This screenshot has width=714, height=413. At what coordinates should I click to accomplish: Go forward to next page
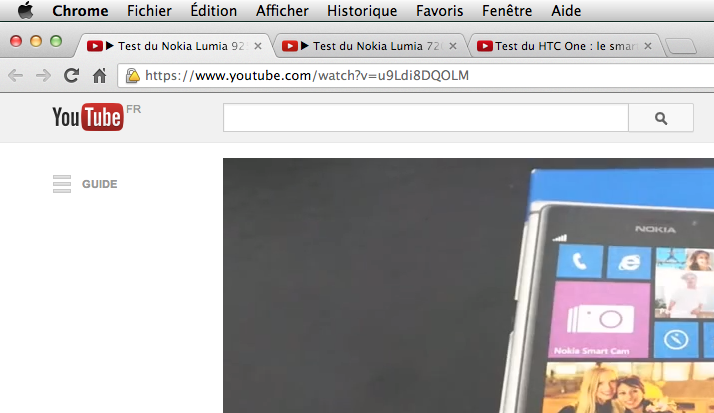43,75
